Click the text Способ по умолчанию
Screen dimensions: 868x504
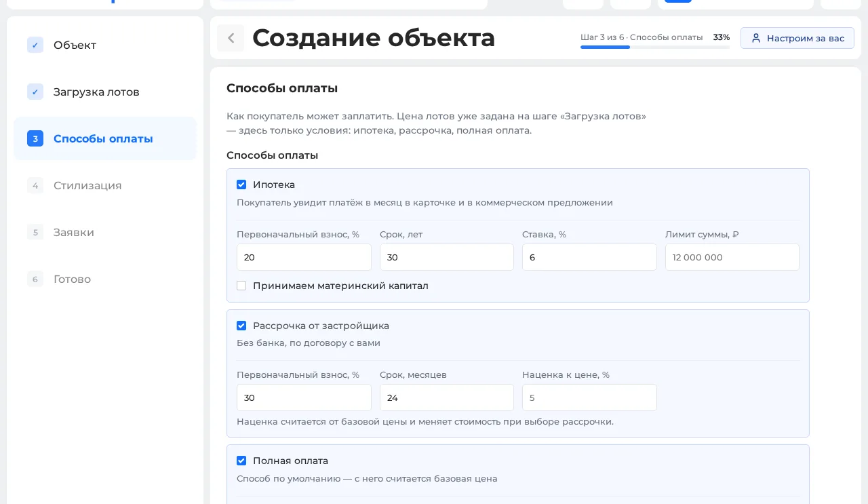[367, 478]
